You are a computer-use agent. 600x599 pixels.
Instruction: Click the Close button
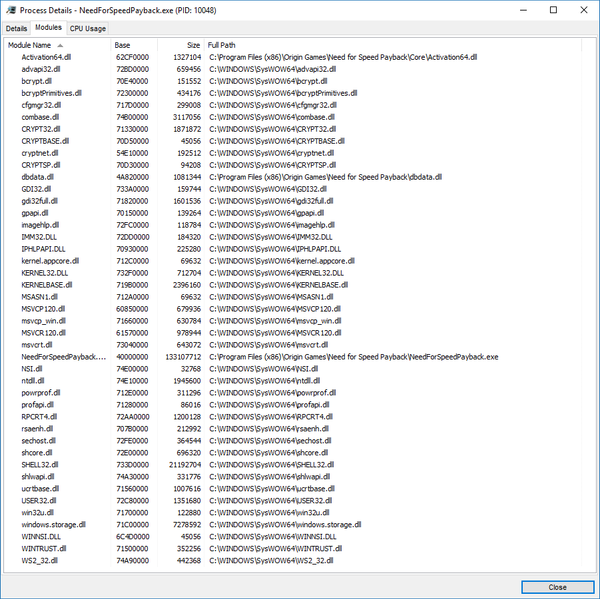pos(557,587)
